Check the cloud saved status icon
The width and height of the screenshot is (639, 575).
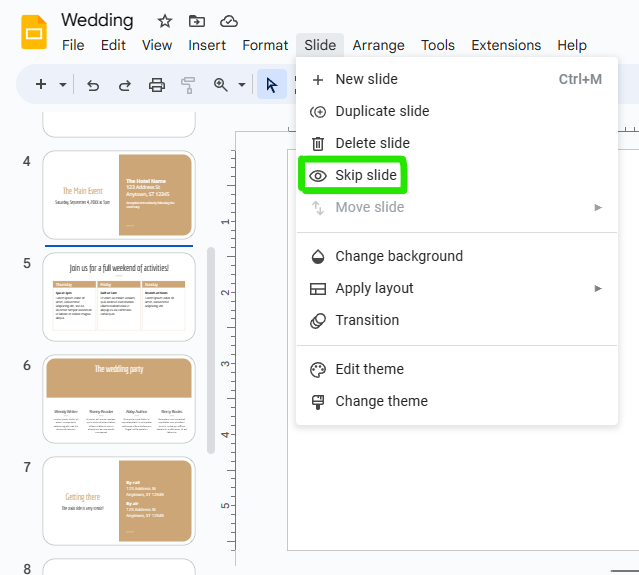229,21
